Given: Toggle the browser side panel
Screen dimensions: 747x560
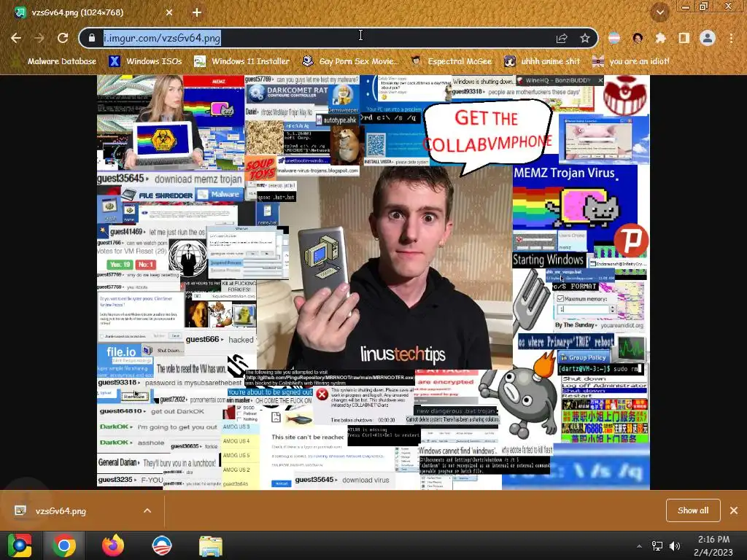Looking at the screenshot, I should tap(684, 38).
